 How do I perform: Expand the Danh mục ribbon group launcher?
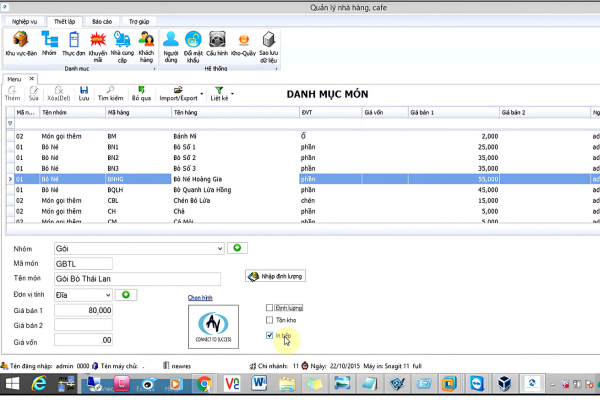click(x=154, y=69)
